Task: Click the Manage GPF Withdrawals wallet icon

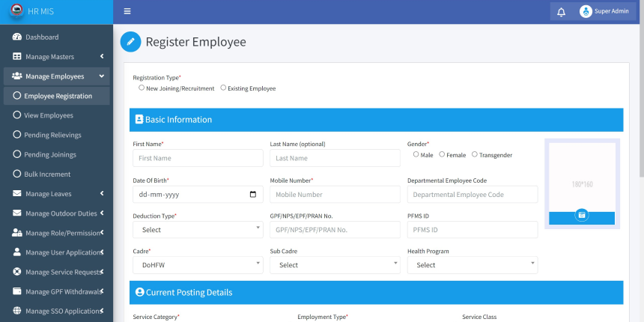Action: 16,291
